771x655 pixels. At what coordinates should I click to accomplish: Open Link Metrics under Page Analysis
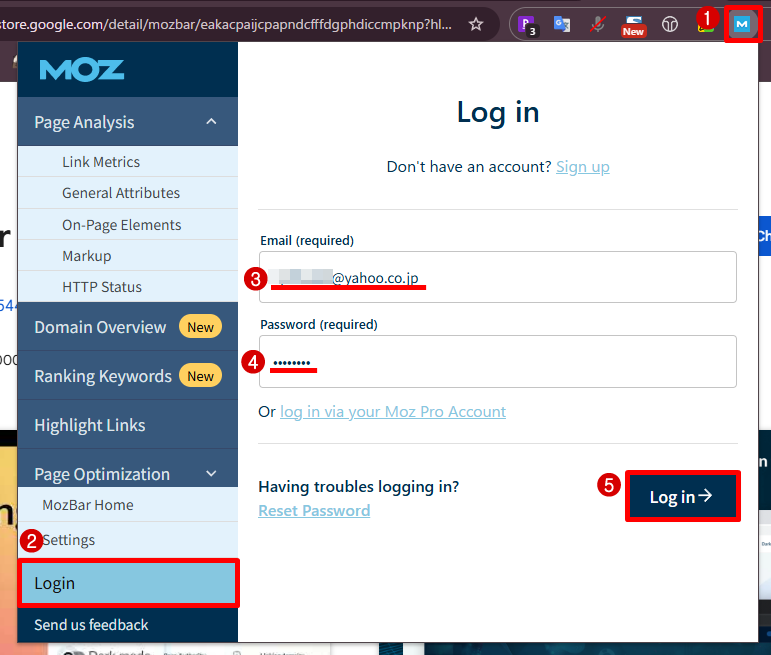[x=101, y=162]
